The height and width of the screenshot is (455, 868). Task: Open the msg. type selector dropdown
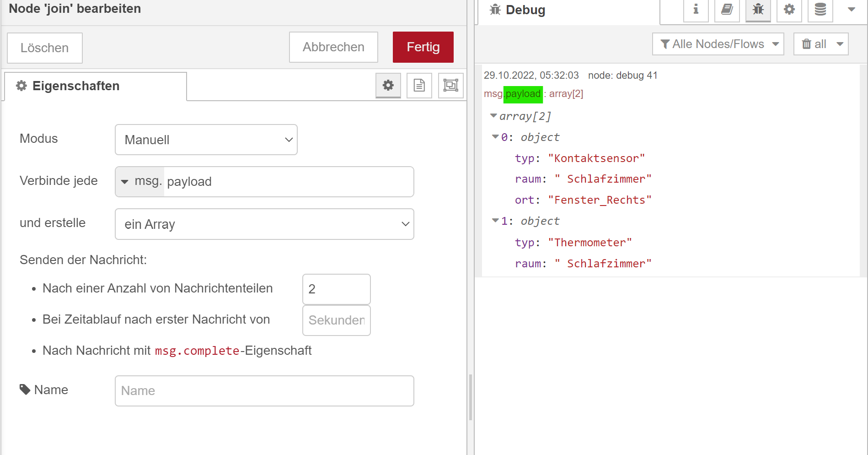(x=140, y=182)
